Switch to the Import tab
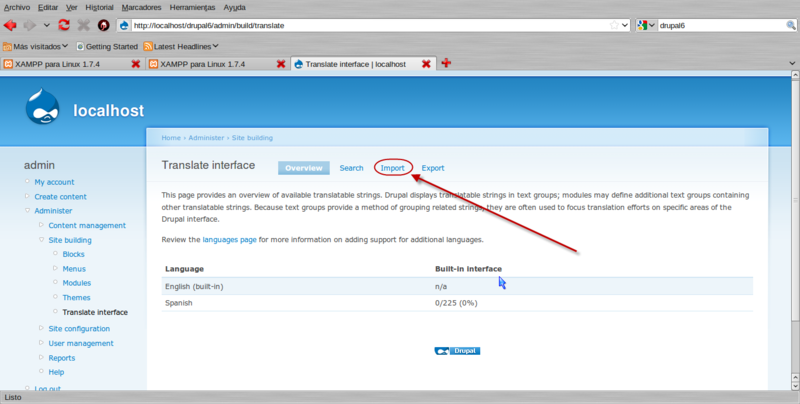This screenshot has height=404, width=800. click(392, 168)
